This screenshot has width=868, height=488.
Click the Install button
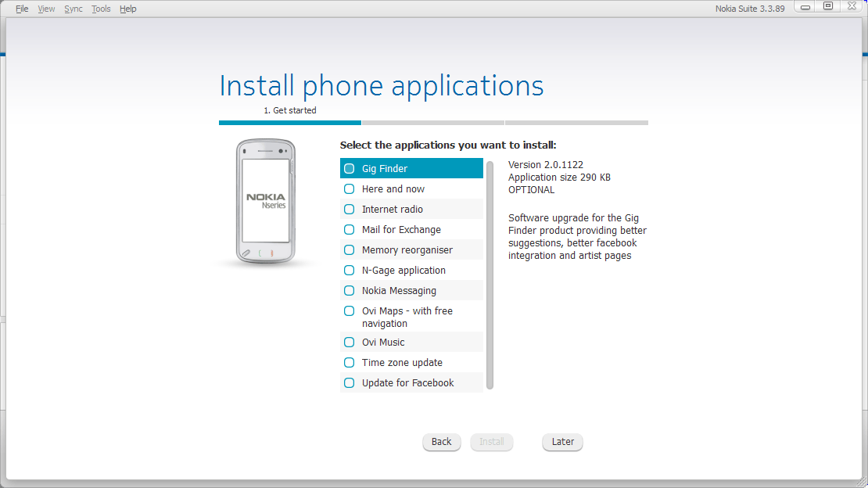click(492, 442)
